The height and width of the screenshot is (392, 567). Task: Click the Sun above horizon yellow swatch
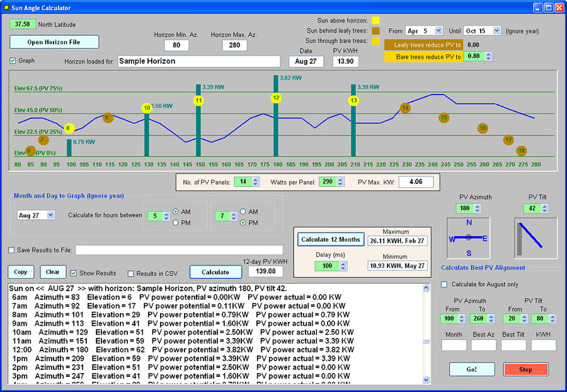point(376,20)
